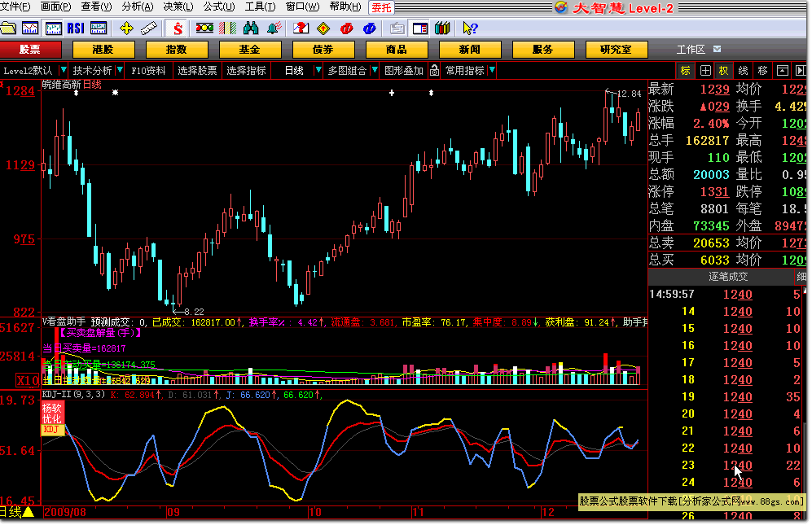Open the traffic light signal icon
The height and width of the screenshot is (525, 812).
tap(204, 28)
